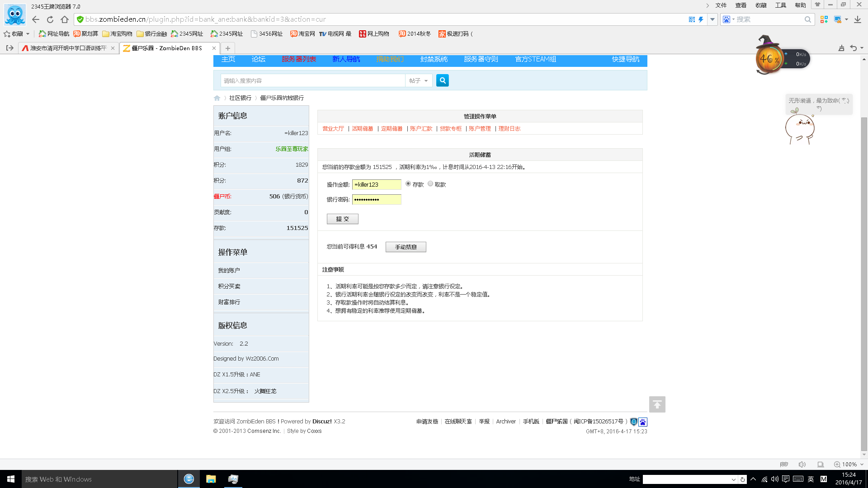Click the favorites star icon
This screenshot has width=868, height=488.
[7, 34]
